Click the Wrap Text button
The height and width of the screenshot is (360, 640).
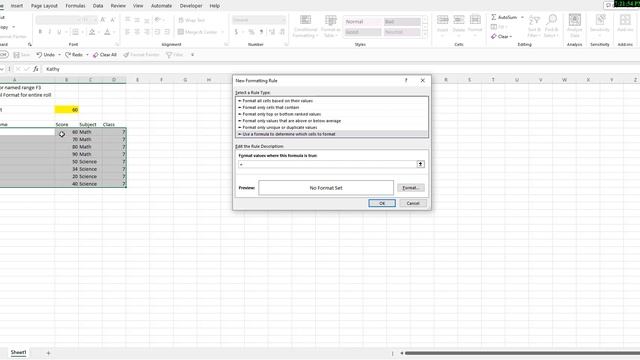[x=191, y=20]
